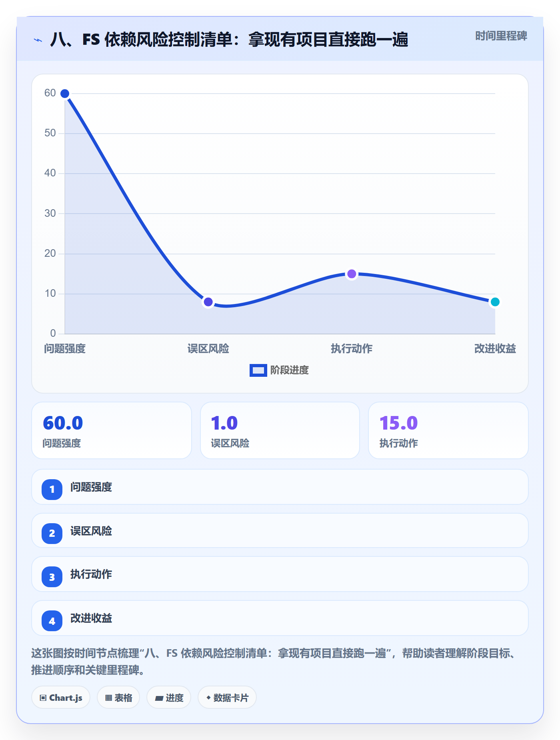Image resolution: width=560 pixels, height=740 pixels.
Task: Click the card title about FS 依赖风险控制清单
Action: tap(229, 40)
